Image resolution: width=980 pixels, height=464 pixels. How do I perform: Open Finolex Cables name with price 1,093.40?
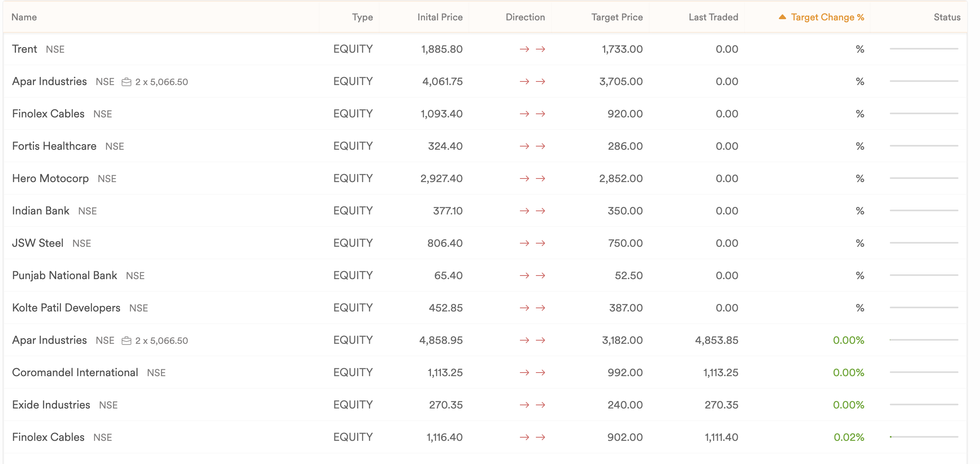tap(48, 114)
